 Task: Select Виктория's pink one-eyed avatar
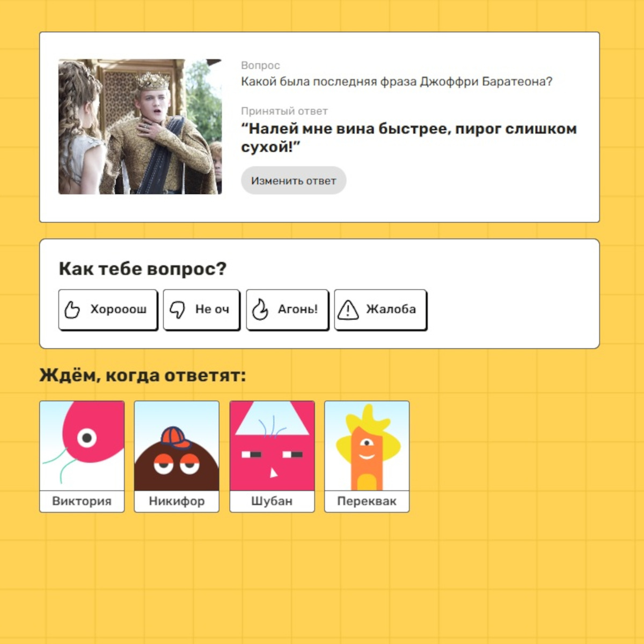(x=82, y=446)
